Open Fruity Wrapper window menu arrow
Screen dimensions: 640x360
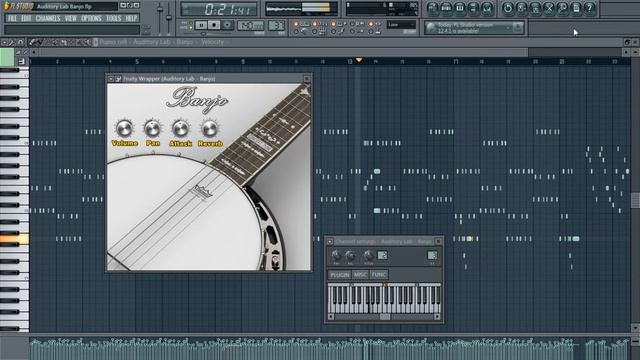pos(111,78)
